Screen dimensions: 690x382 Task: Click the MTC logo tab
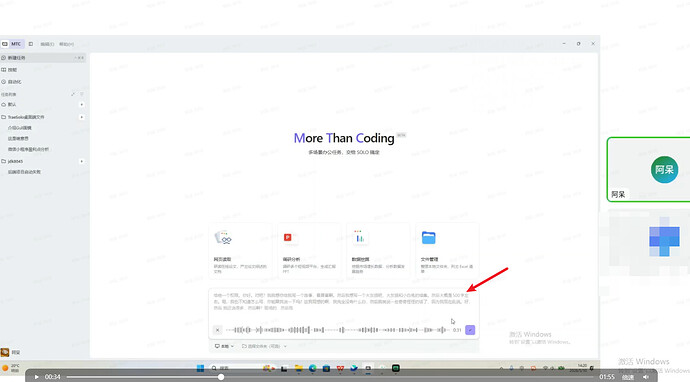[x=12, y=44]
